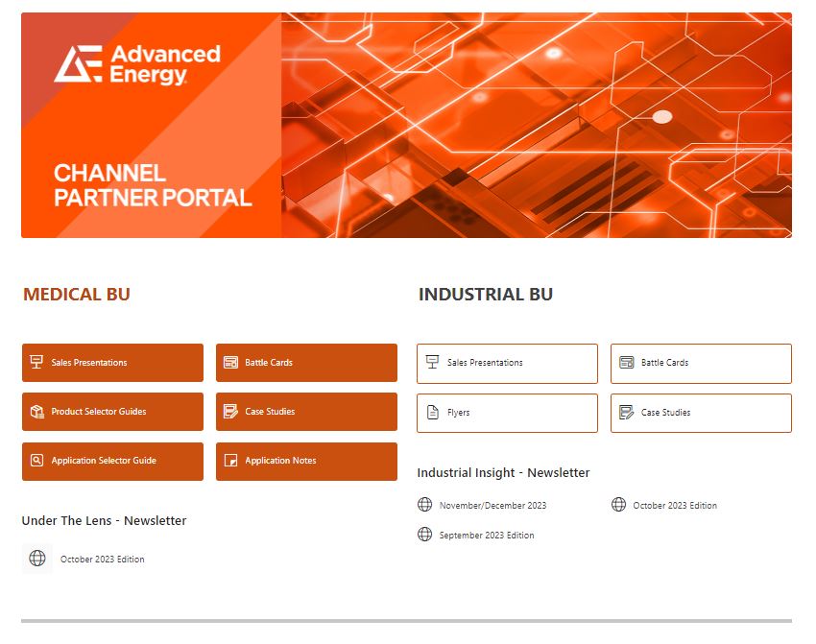Image resolution: width=816 pixels, height=644 pixels.
Task: Click pencil-note icon on Medical Case Studies
Action: click(230, 411)
